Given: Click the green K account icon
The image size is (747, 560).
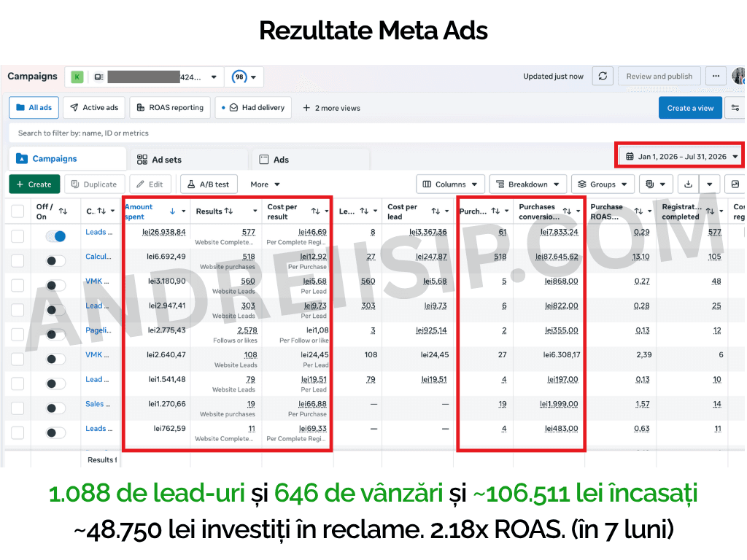Looking at the screenshot, I should click(x=77, y=77).
